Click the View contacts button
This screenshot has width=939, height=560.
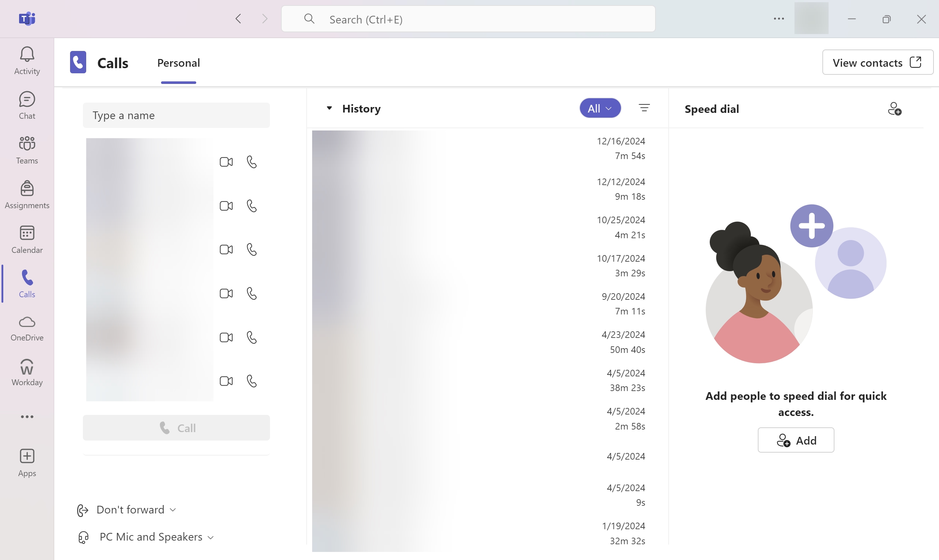point(877,63)
